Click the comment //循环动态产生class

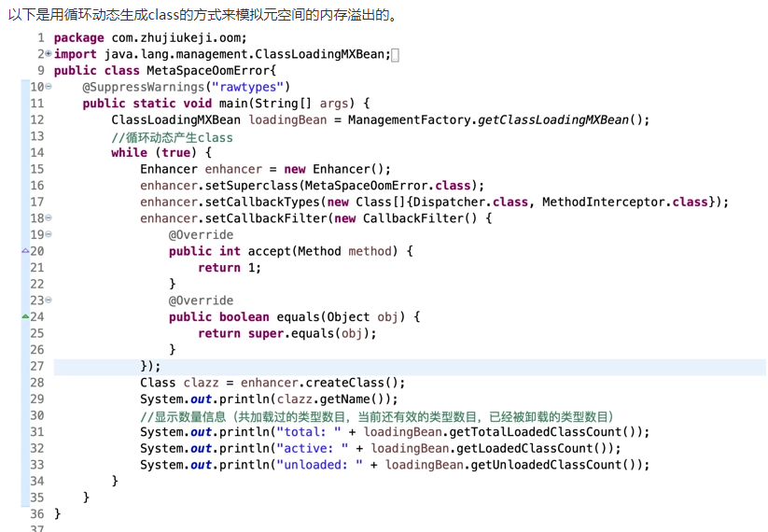(172, 137)
